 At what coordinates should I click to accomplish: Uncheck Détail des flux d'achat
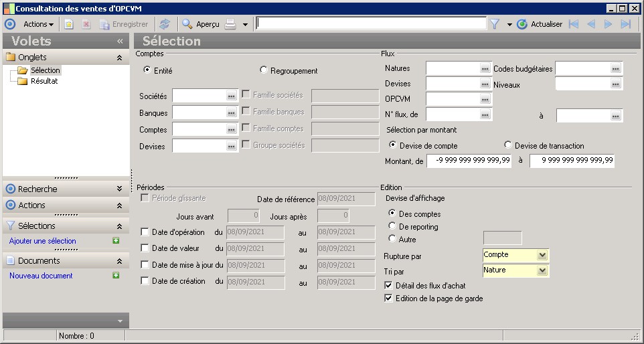tap(389, 286)
